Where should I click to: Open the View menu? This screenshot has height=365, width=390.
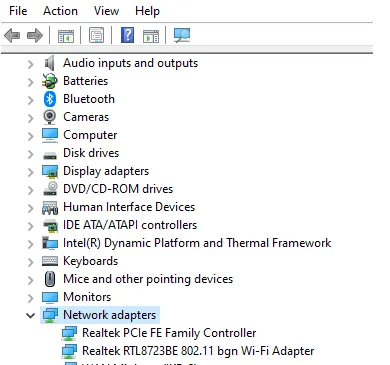point(106,11)
